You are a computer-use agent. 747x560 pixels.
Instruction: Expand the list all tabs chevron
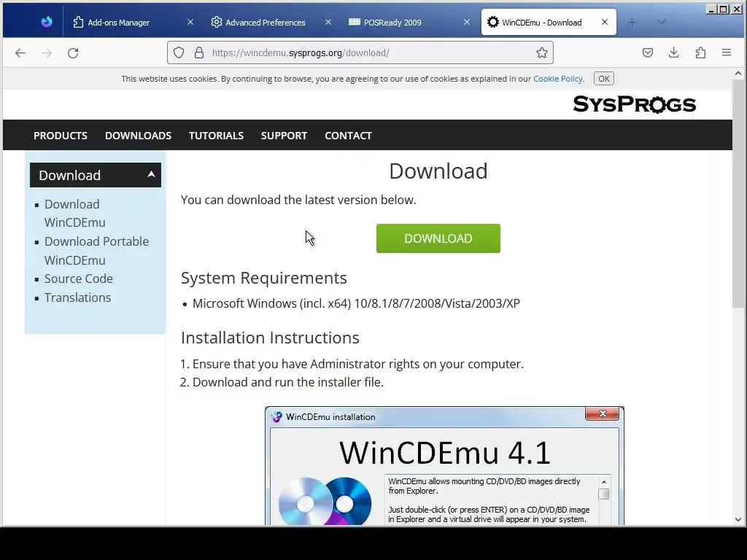(x=661, y=23)
